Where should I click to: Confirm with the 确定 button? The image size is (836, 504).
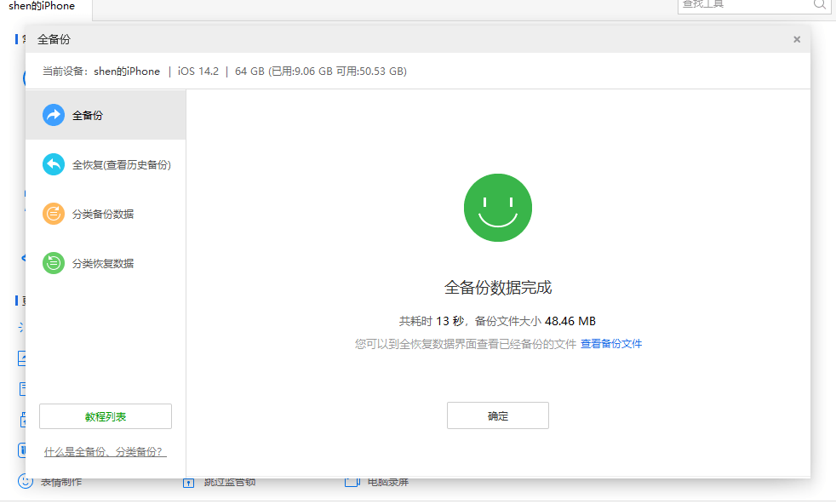[x=497, y=415]
